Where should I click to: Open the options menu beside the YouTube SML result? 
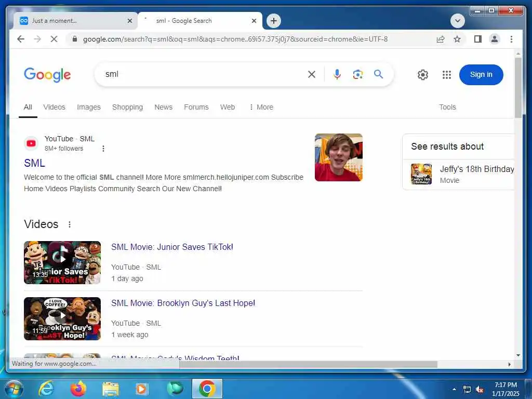103,149
